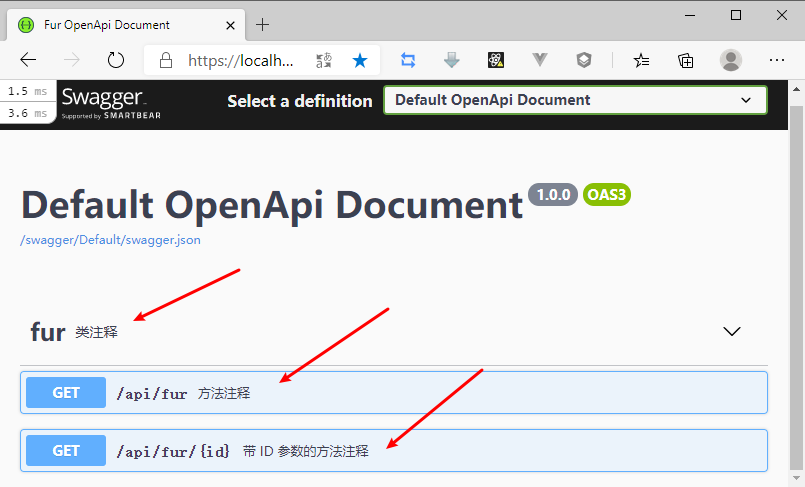Reload the page with the refresh icon
This screenshot has height=487, width=805.
pos(116,60)
